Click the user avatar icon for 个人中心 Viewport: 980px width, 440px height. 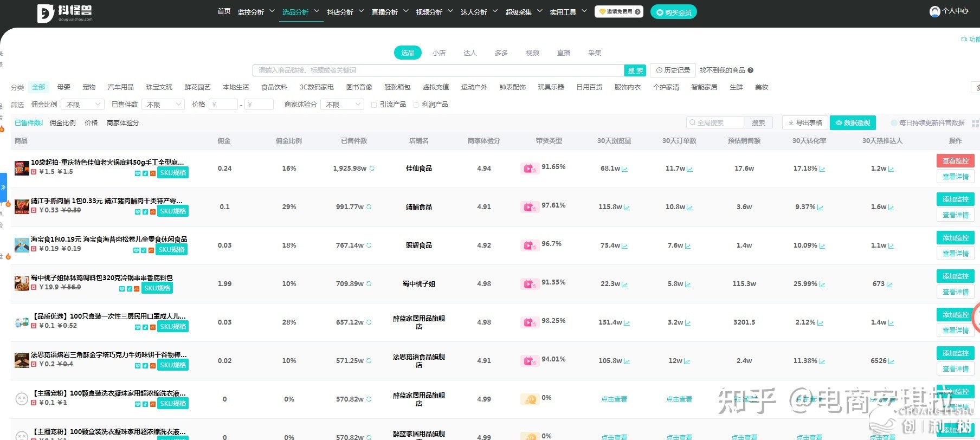[934, 11]
